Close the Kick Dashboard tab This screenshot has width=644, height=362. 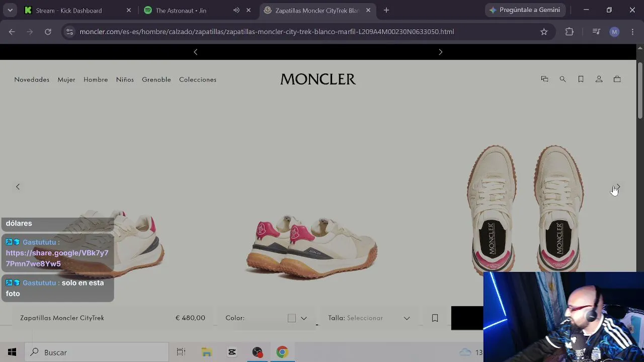coord(129,10)
